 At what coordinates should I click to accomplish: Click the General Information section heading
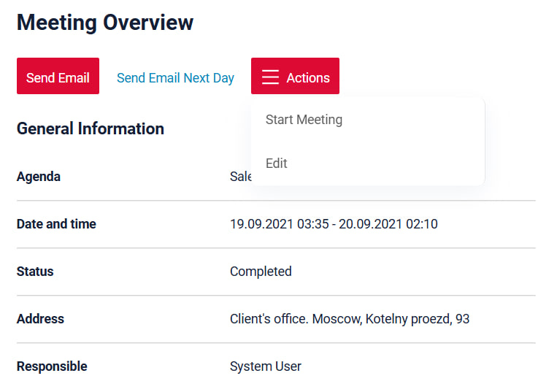90,129
